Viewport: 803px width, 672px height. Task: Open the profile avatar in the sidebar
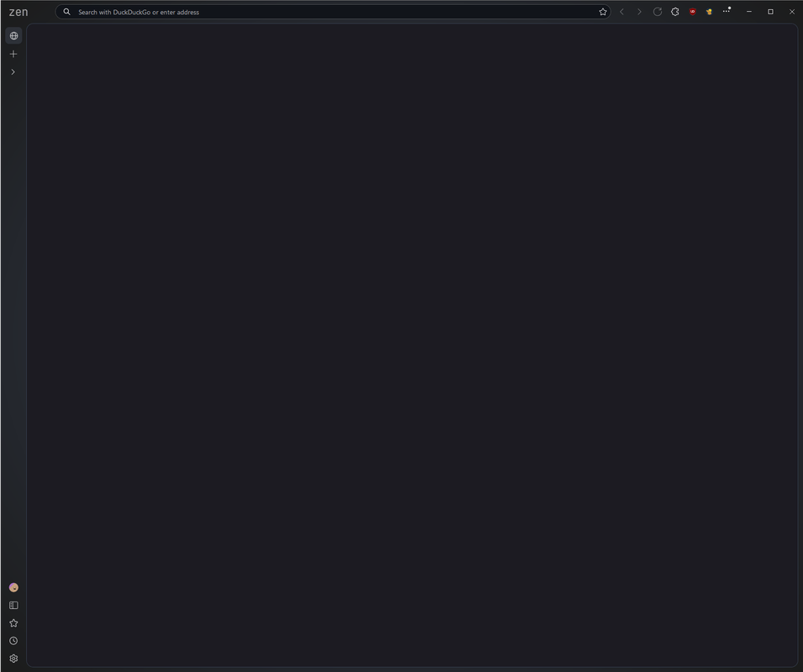click(13, 587)
